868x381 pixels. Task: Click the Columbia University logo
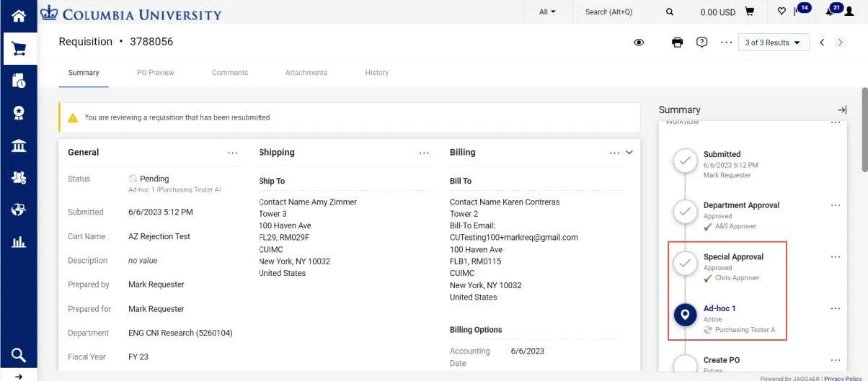130,12
